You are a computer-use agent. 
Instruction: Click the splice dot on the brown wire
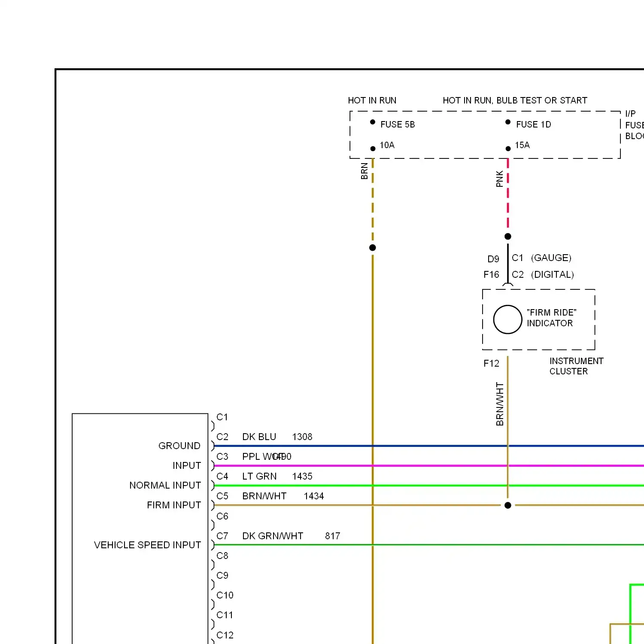coord(373,248)
